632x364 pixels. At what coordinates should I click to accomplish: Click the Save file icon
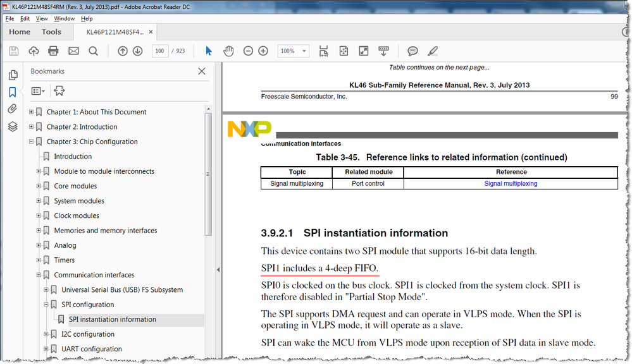(14, 51)
